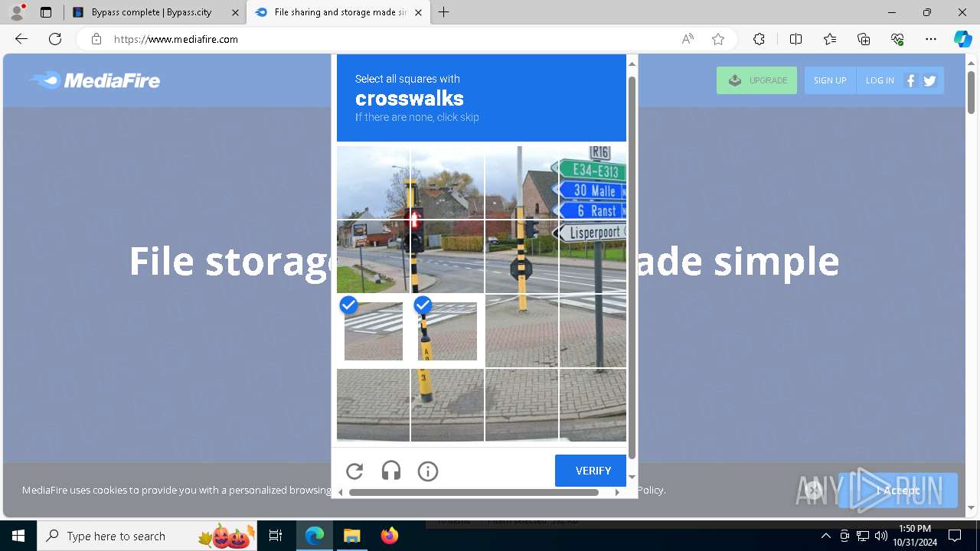Screen dimensions: 980x551
Task: Select the tile with 30 Malle sign
Action: [593, 182]
